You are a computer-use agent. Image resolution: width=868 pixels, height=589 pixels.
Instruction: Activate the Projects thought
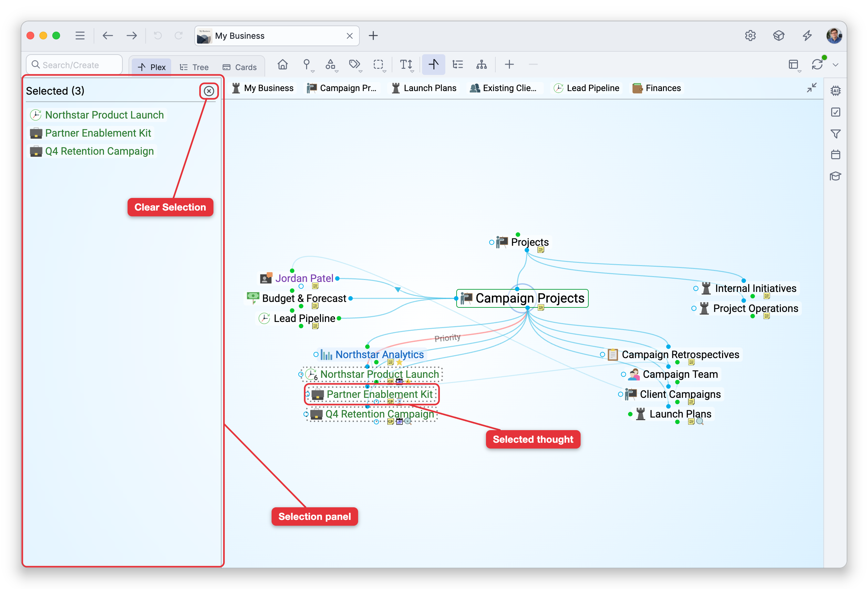pyautogui.click(x=530, y=242)
